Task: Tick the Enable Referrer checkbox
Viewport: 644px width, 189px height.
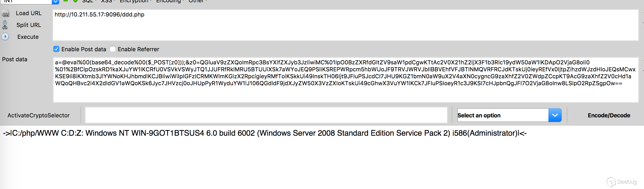Action: [113, 49]
